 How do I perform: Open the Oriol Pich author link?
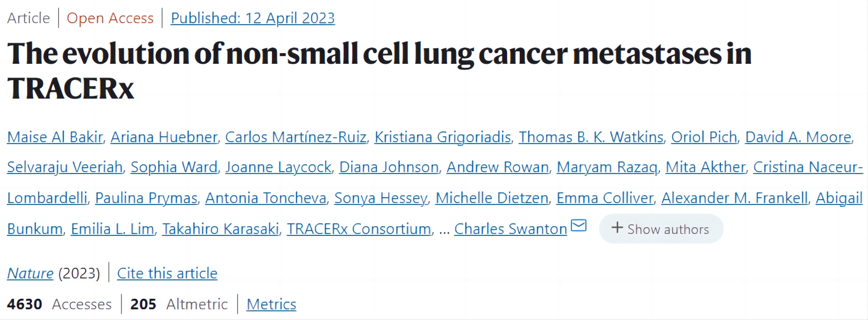pyautogui.click(x=704, y=137)
